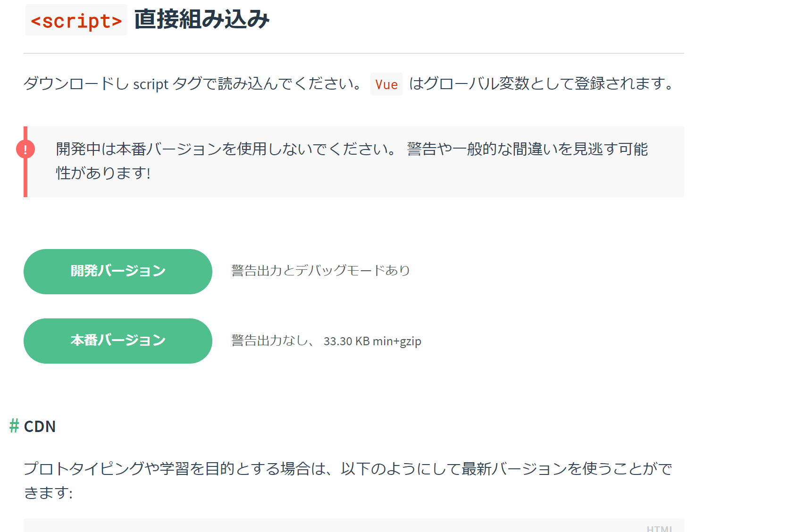Image resolution: width=805 pixels, height=532 pixels.
Task: Click the CDN section heading
Action: click(40, 426)
